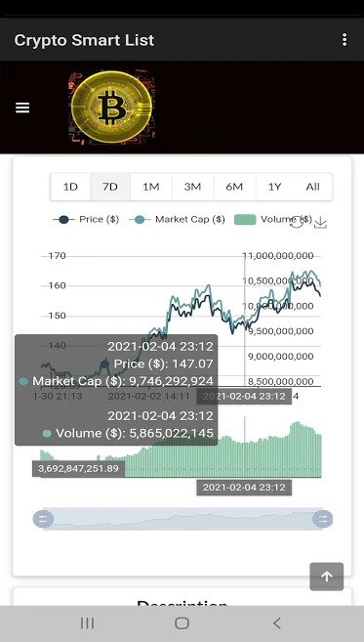Show All time price history

coord(313,187)
